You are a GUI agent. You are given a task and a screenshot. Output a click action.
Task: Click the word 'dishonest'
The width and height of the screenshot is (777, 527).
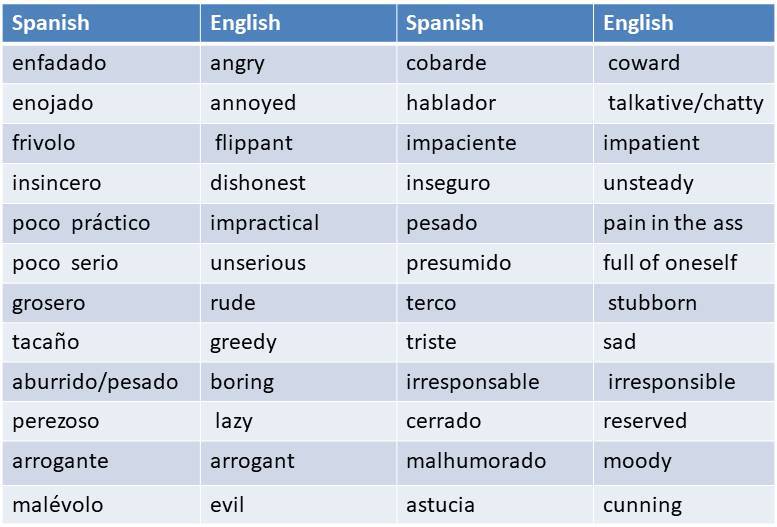(x=258, y=183)
